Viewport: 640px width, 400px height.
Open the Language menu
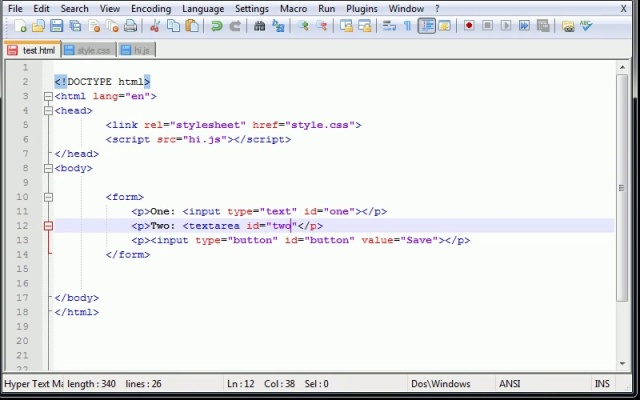pos(203,9)
